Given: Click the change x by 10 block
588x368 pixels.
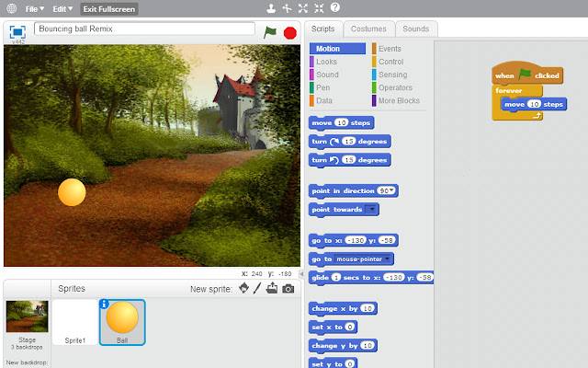Looking at the screenshot, I should click(343, 309).
